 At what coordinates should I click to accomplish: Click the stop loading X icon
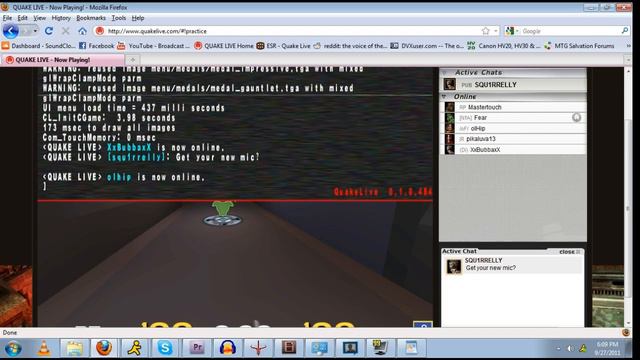[x=65, y=31]
